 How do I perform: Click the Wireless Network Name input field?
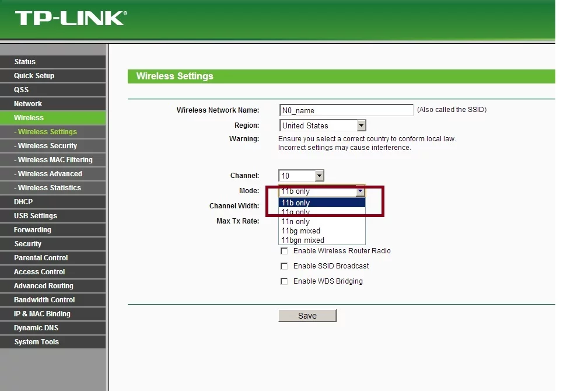click(x=346, y=110)
